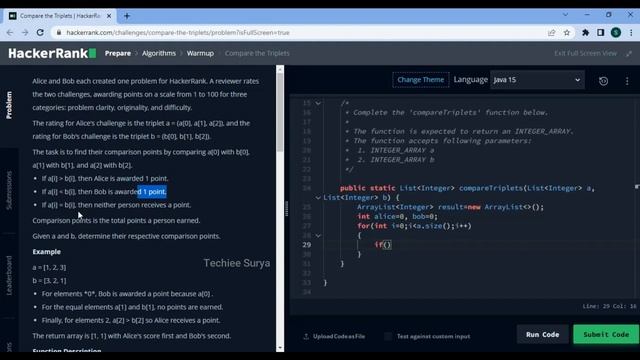Select the Leaderboard side tab
Image resolution: width=640 pixels, height=360 pixels.
tap(9, 276)
